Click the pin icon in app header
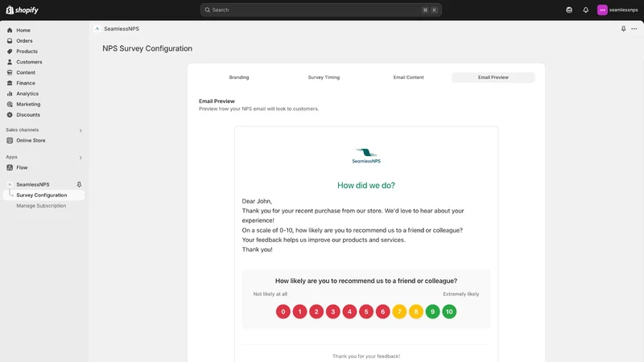The image size is (644, 362). tap(623, 29)
